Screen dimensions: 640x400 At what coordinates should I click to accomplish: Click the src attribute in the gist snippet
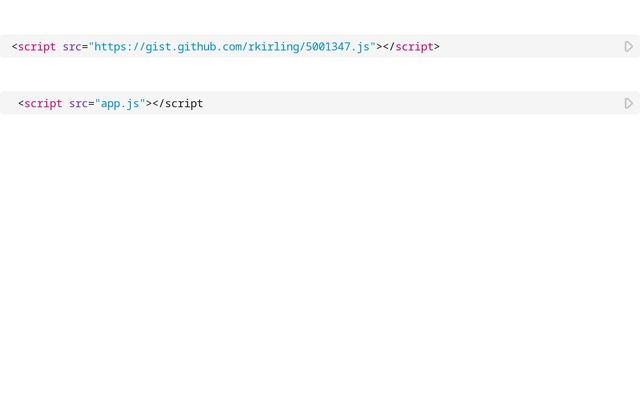tap(72, 47)
